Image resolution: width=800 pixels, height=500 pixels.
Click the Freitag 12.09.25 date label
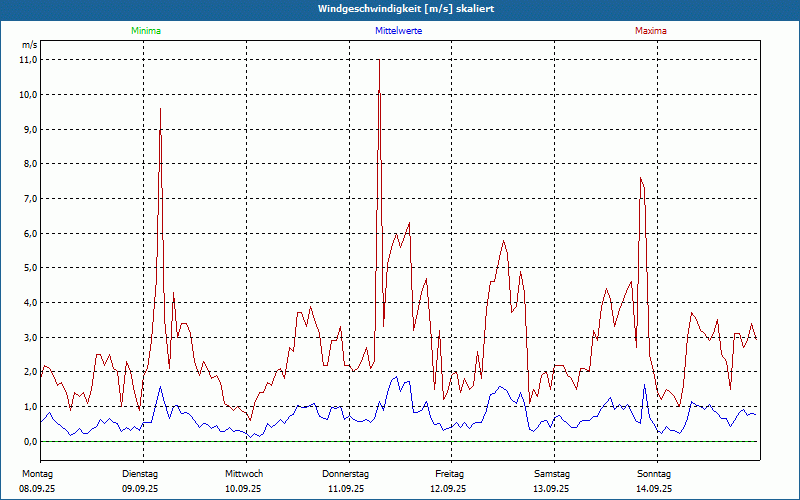coord(449,480)
